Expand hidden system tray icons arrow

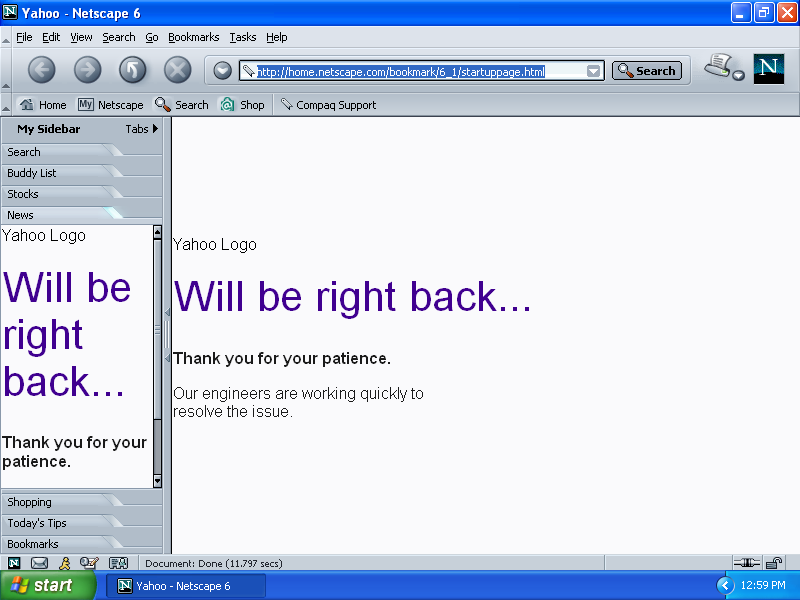click(725, 585)
